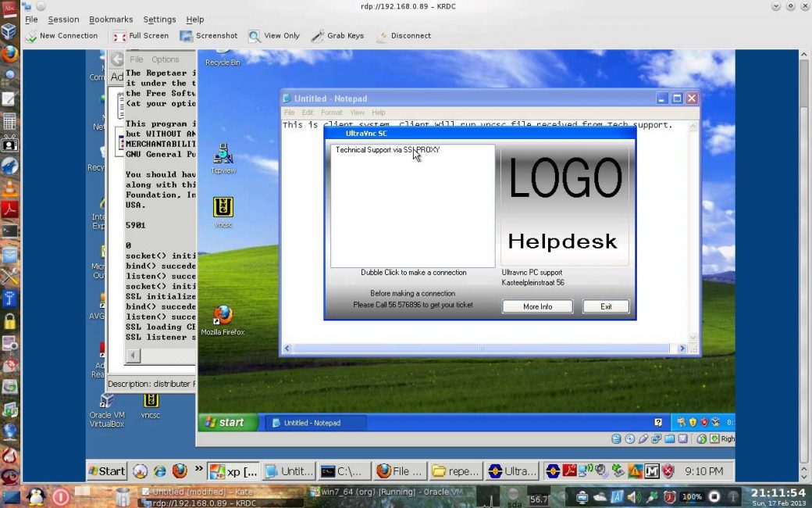Click AVG warning tray icon in Win7
This screenshot has height=508, width=812.
(x=636, y=470)
